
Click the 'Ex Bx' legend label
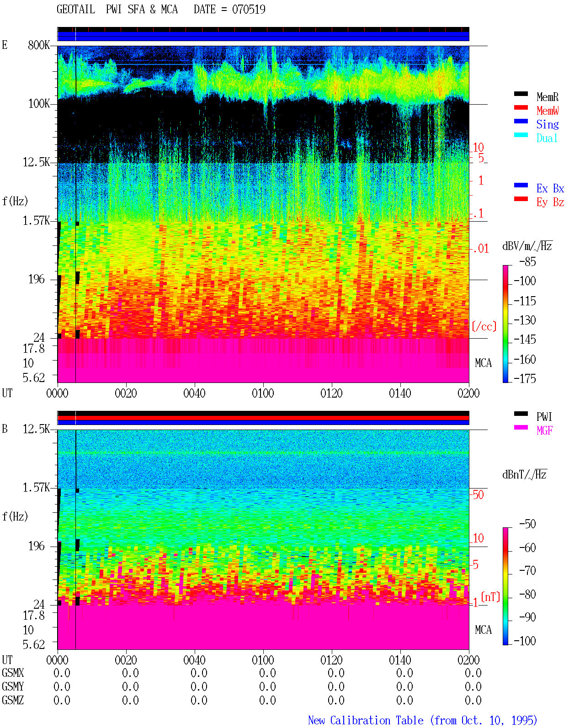[550, 188]
